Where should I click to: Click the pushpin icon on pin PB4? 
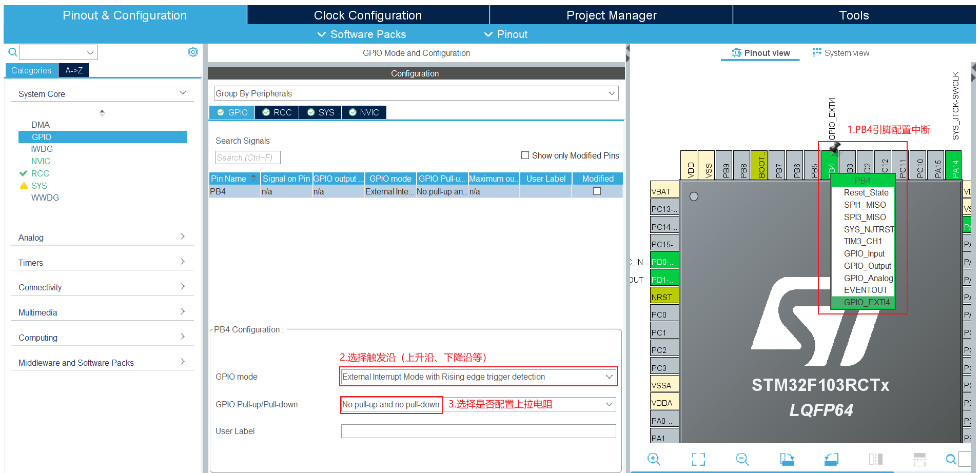click(x=835, y=149)
